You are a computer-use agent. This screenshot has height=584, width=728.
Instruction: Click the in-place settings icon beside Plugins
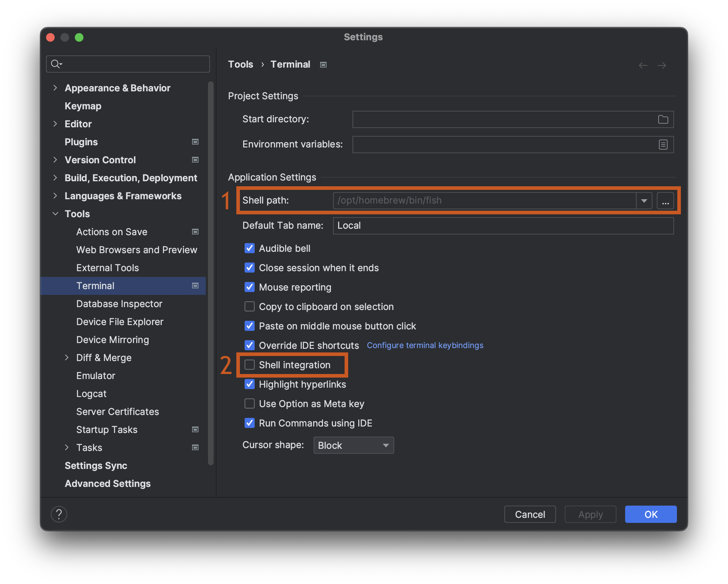(195, 142)
